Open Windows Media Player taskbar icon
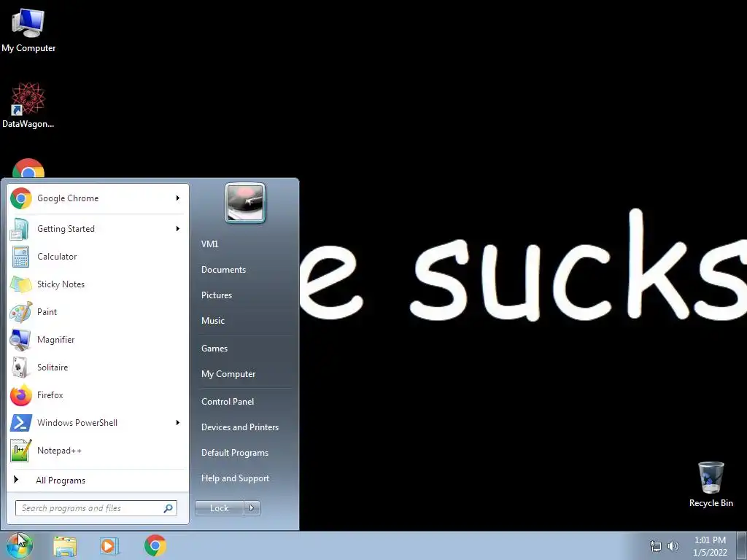 (109, 545)
